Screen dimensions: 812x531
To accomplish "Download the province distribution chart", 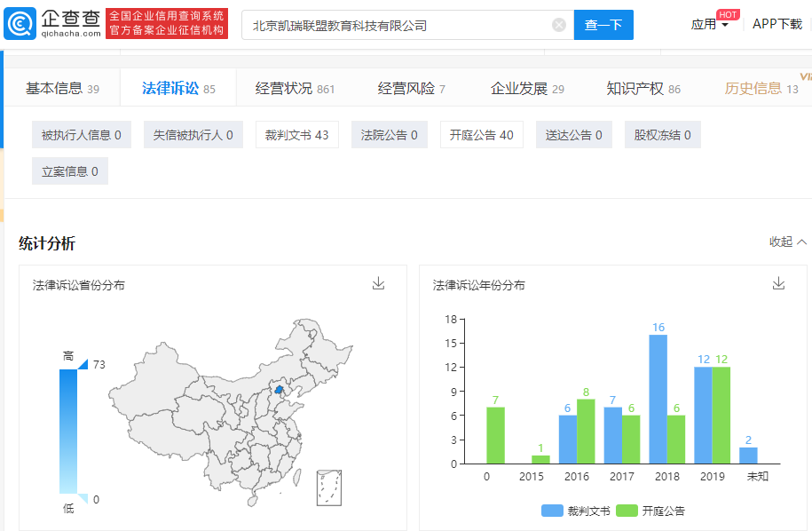I will click(379, 283).
